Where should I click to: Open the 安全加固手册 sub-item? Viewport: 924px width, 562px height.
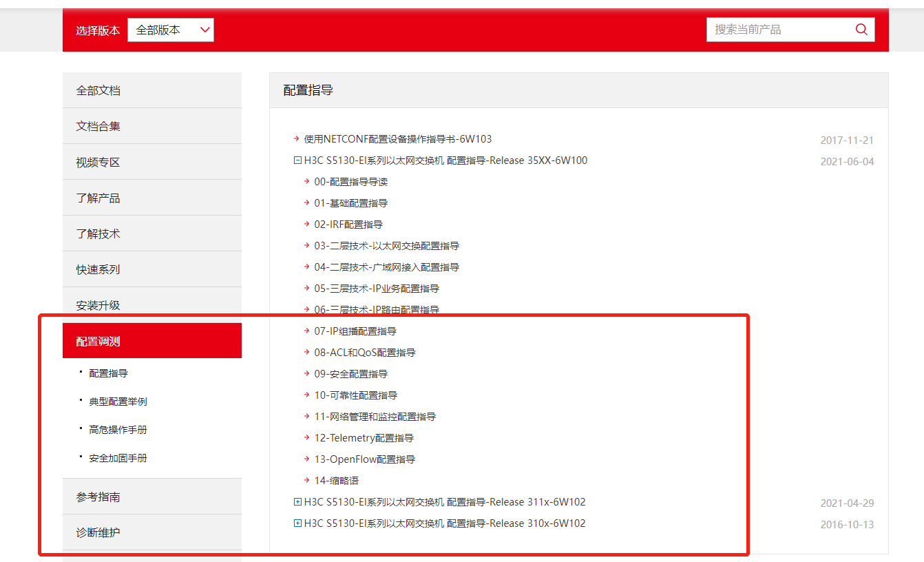(x=118, y=458)
